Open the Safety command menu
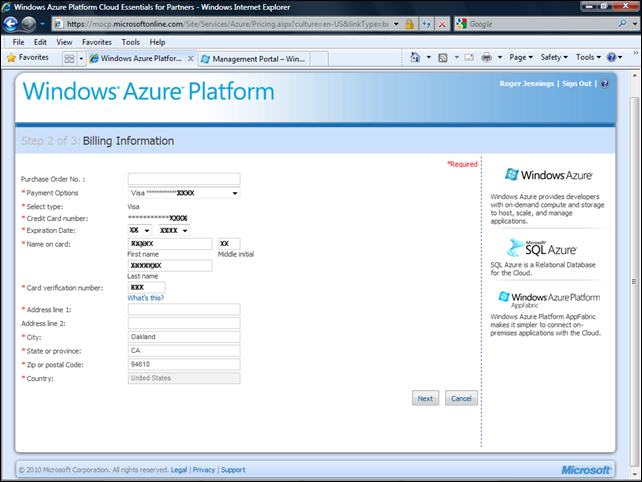Image resolution: width=642 pixels, height=482 pixels. [x=554, y=57]
